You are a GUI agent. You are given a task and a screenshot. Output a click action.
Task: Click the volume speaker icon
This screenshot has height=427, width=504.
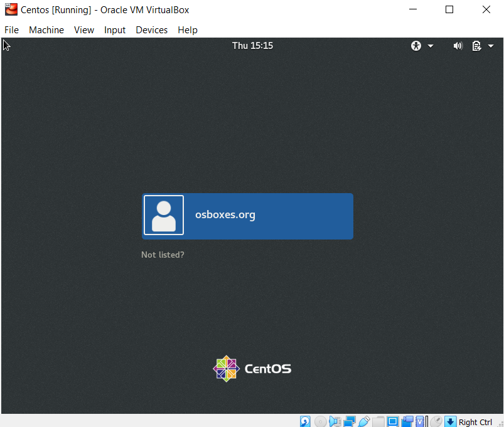coord(458,46)
